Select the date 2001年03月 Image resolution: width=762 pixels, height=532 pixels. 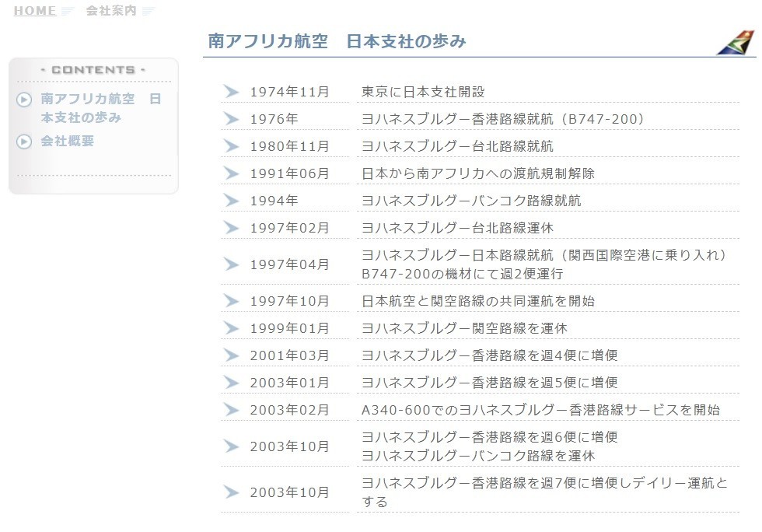tap(289, 356)
